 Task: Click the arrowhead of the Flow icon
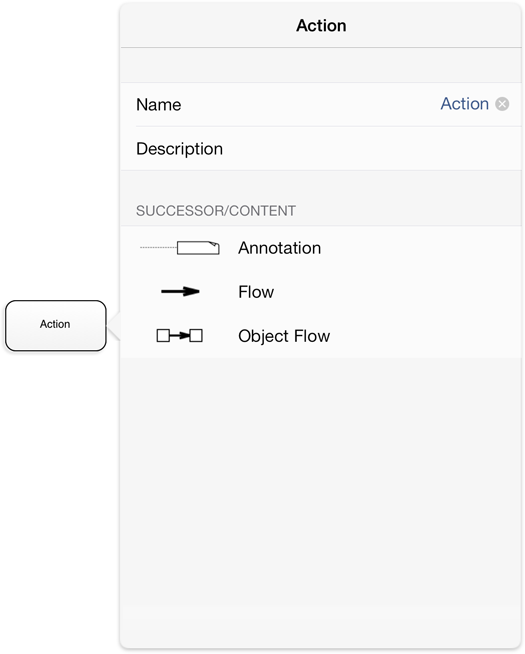click(x=191, y=292)
